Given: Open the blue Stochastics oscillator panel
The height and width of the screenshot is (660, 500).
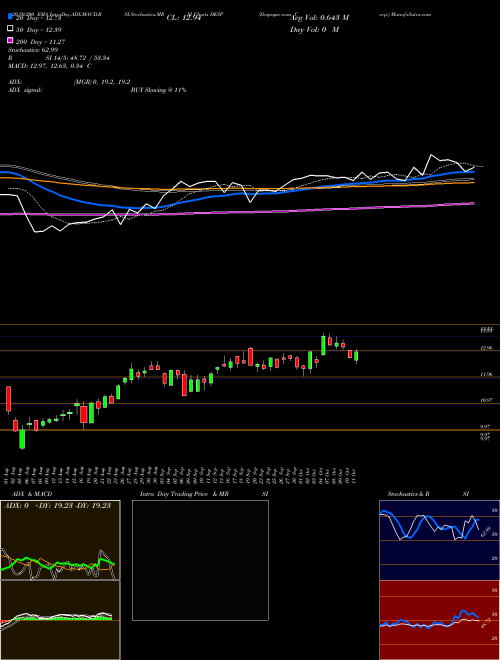Looking at the screenshot, I should [439, 540].
